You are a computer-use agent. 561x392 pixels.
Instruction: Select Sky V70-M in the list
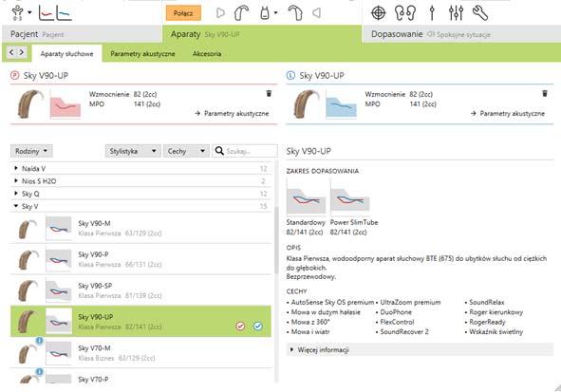140,353
